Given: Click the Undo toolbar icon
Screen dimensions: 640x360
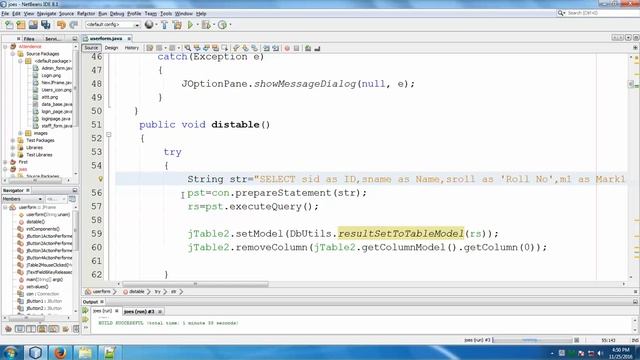Looking at the screenshot, I should click(x=61, y=25).
